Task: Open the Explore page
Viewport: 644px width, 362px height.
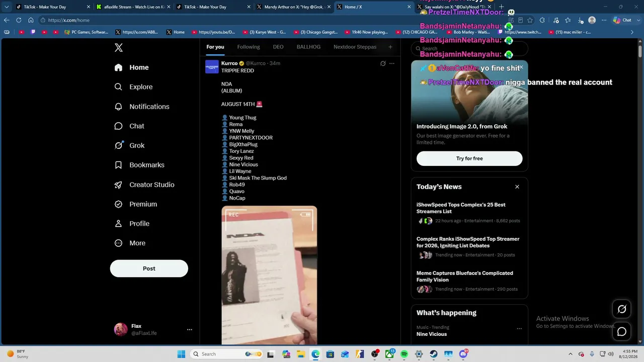Action: [133, 87]
